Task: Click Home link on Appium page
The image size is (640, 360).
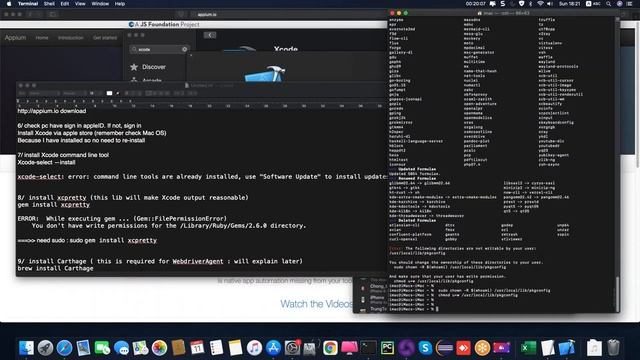Action: 42,38
